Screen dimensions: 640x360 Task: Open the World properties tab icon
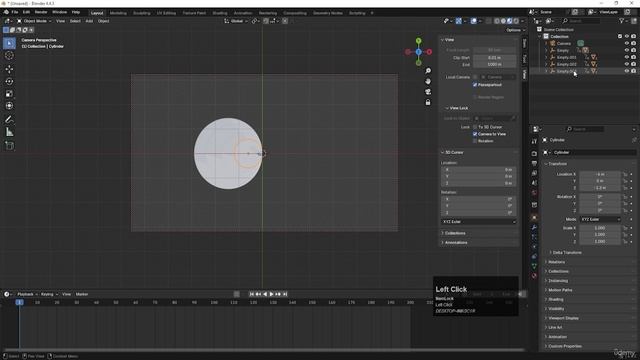tap(534, 193)
